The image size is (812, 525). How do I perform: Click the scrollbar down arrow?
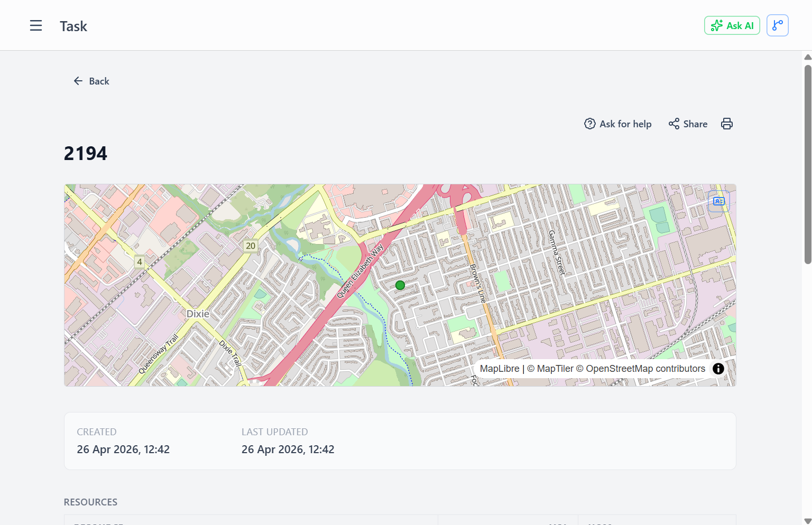pyautogui.click(x=808, y=521)
